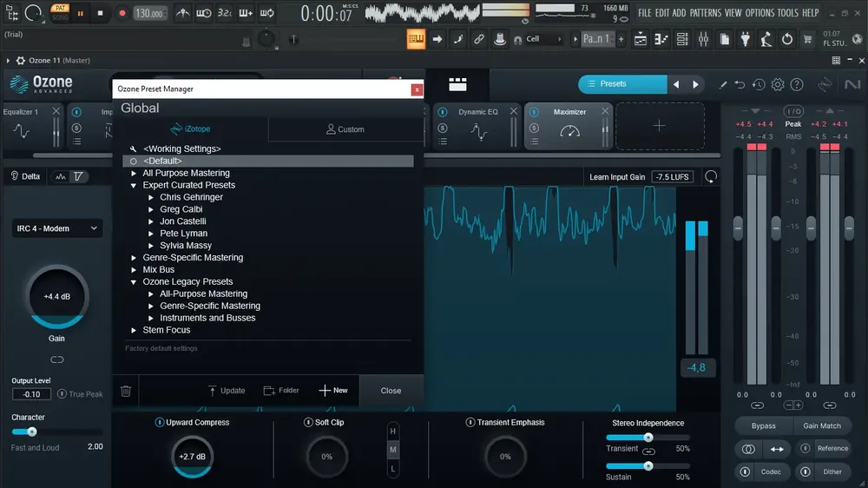The width and height of the screenshot is (868, 488).
Task: Toggle the True Peak option
Action: (x=62, y=394)
